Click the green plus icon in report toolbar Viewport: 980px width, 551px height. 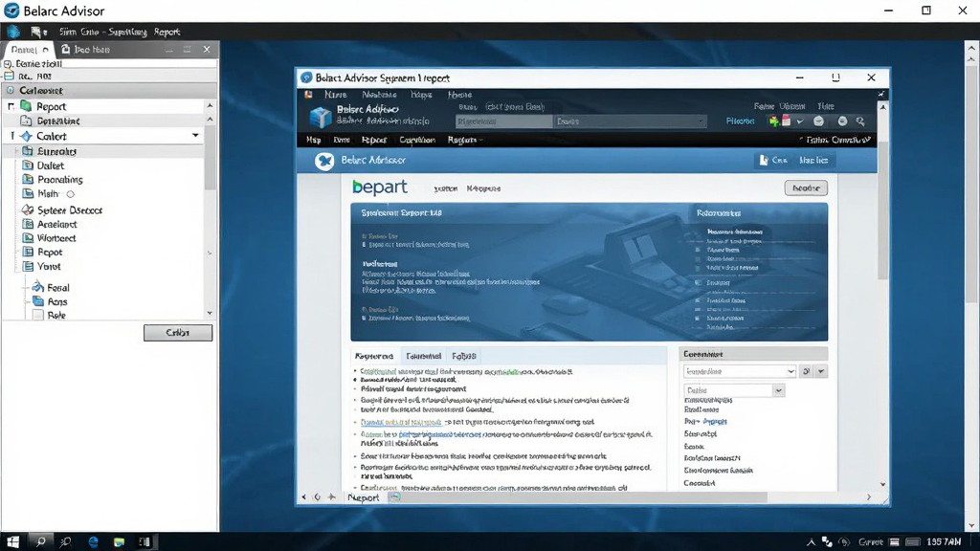point(773,121)
